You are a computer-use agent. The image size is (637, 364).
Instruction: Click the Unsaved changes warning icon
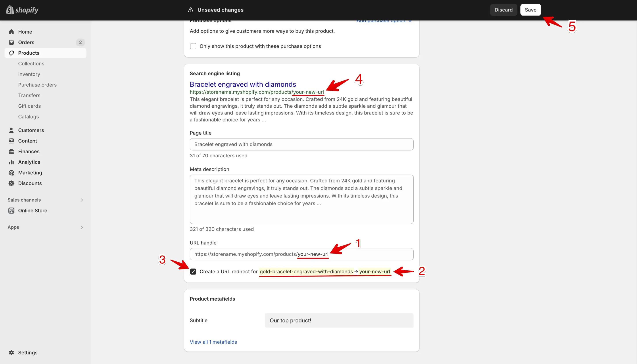[191, 10]
